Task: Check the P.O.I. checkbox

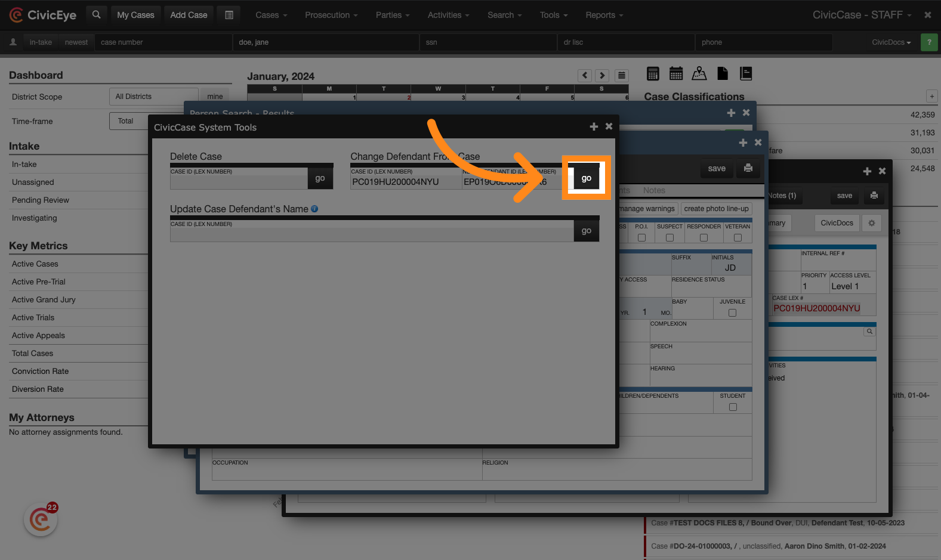Action: [641, 237]
